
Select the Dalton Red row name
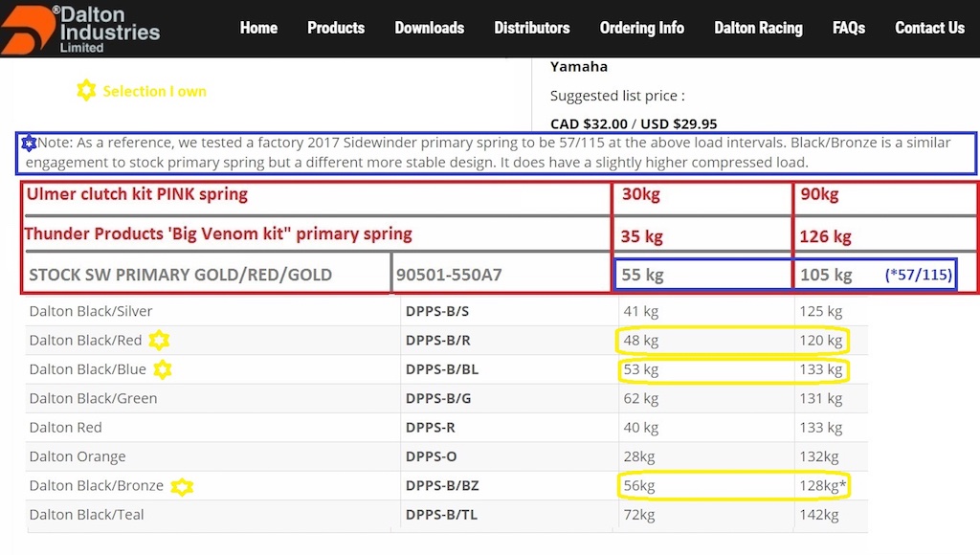[66, 428]
